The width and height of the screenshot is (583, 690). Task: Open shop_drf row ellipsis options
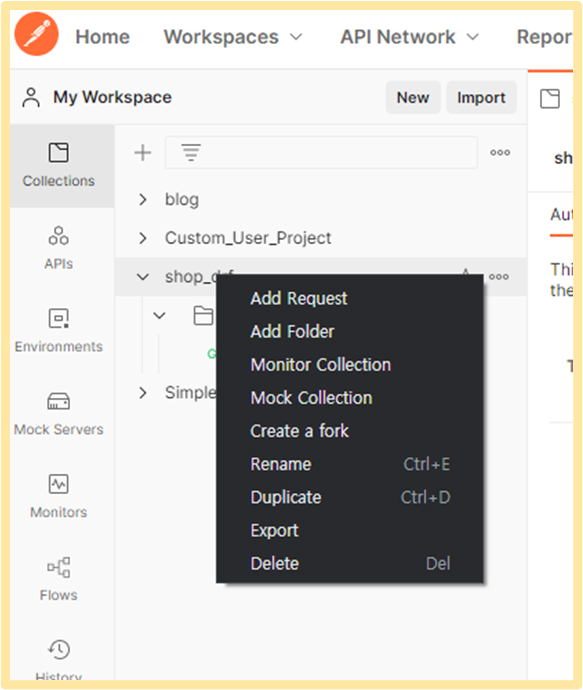[x=499, y=277]
